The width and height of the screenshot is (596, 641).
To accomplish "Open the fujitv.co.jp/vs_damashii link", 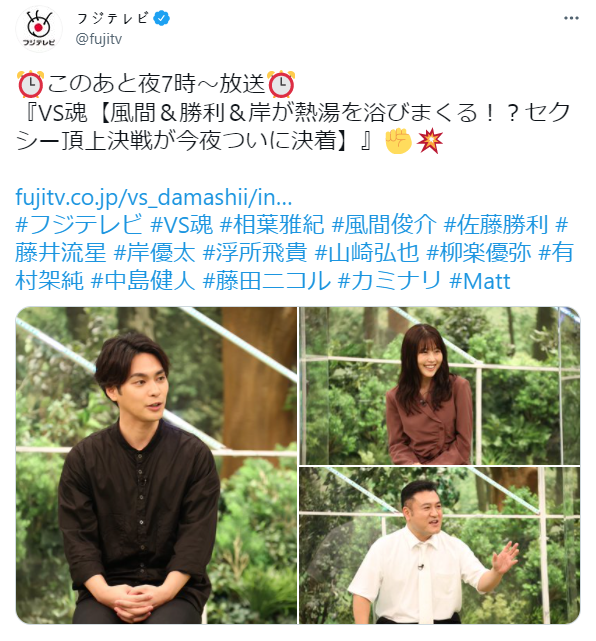I will (154, 197).
